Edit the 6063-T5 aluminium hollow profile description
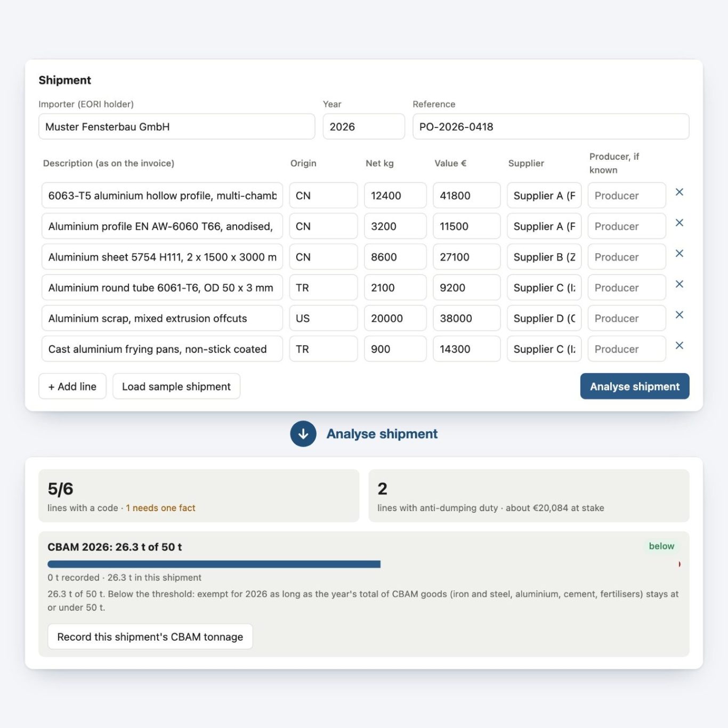The image size is (728, 728). [x=162, y=196]
